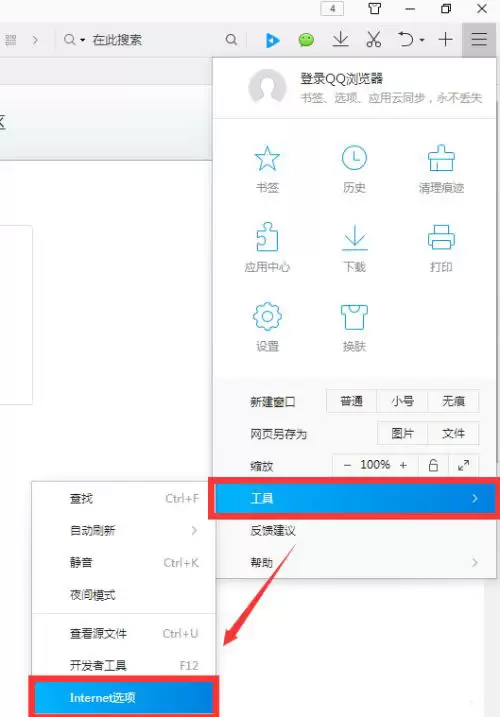500x717 pixels.
Task: Select 查找 find menu item
Action: coord(124,498)
